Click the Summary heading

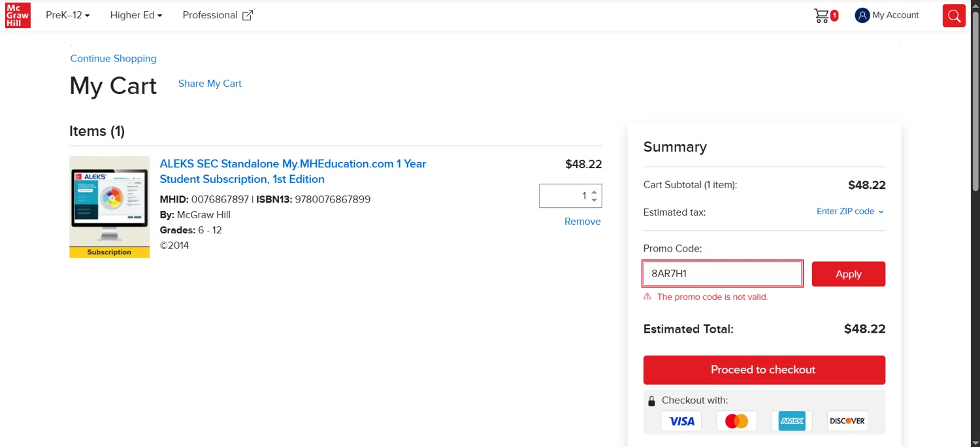pos(675,147)
